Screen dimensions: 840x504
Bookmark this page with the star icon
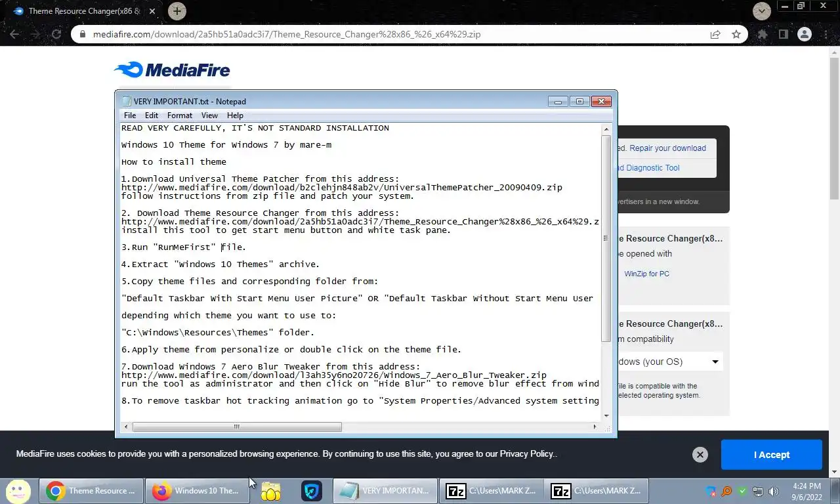pyautogui.click(x=736, y=34)
